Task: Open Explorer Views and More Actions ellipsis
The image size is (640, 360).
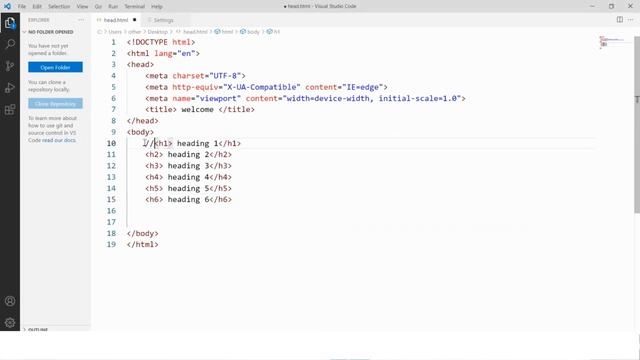Action: coord(81,20)
